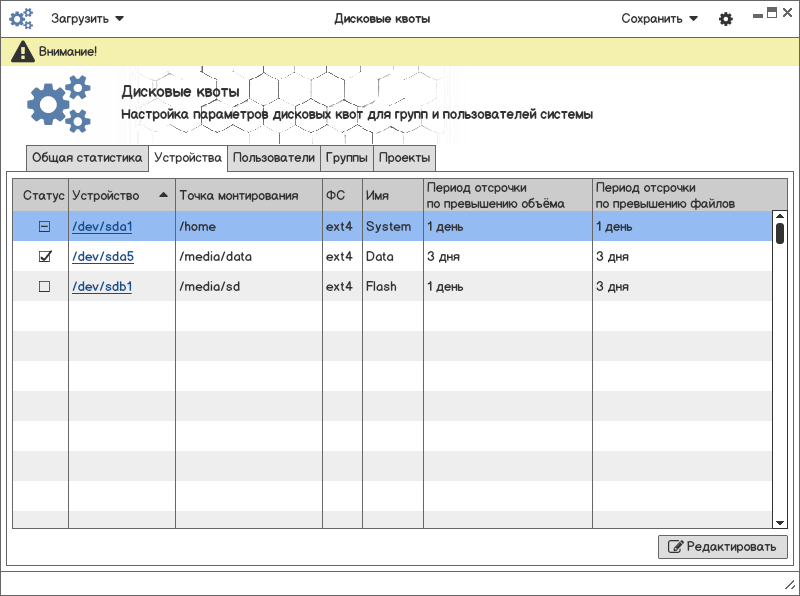Image resolution: width=800 pixels, height=596 pixels.
Task: Switch to the Общая статистика tab
Action: coord(87,158)
